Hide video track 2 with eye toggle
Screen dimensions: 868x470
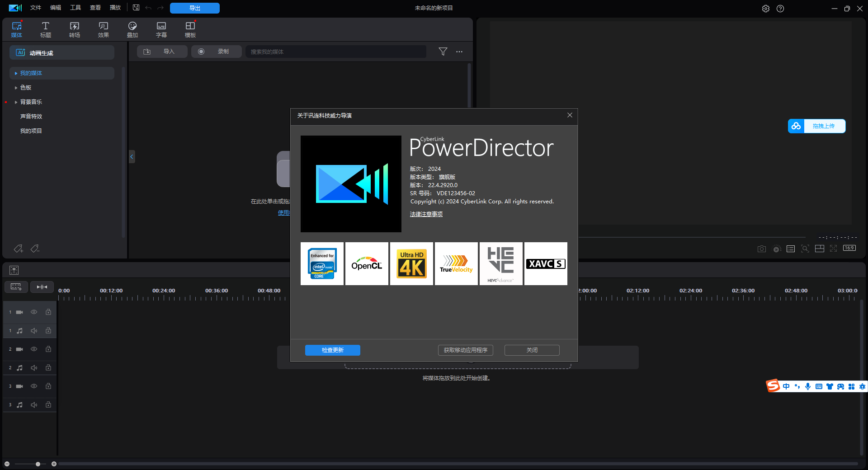tap(33, 349)
